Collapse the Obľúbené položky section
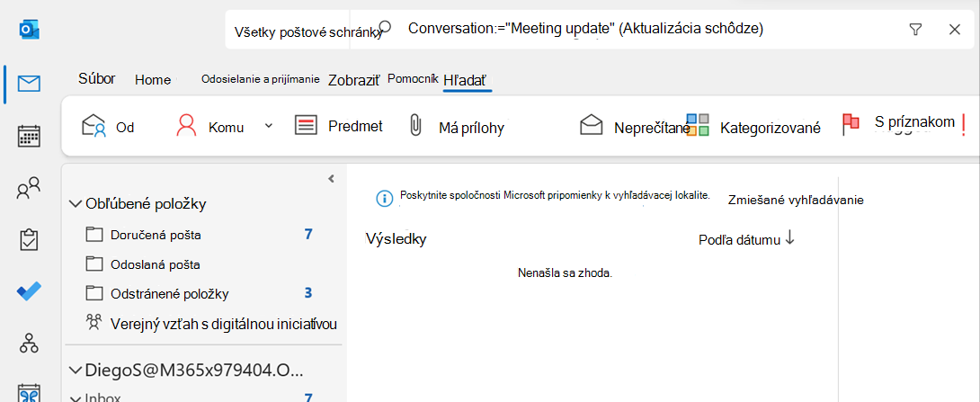The width and height of the screenshot is (980, 402). pos(76,204)
